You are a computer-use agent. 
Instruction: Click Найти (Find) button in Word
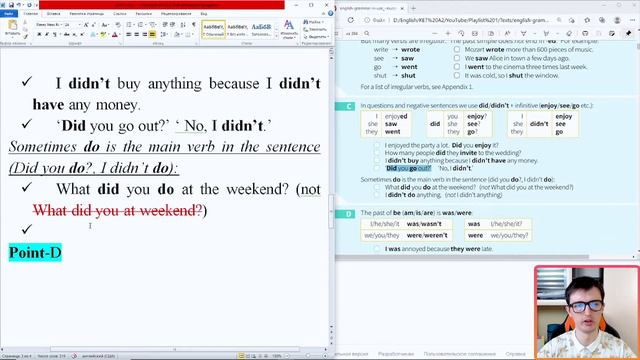[x=313, y=22]
